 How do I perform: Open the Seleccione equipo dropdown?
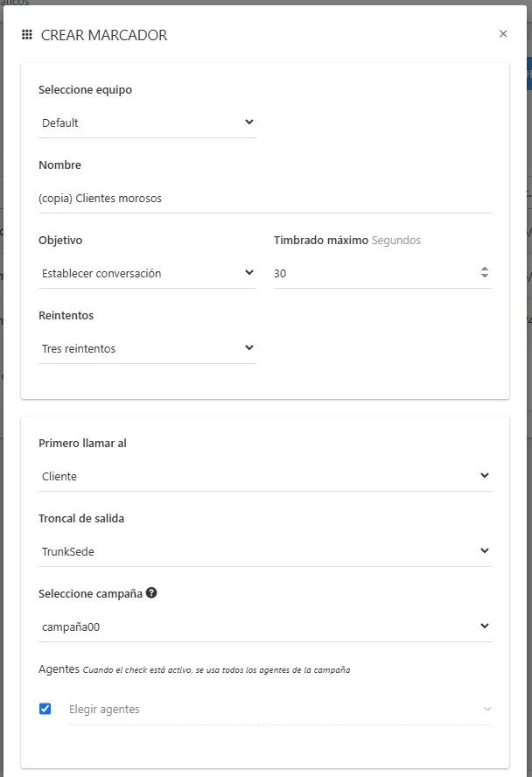(x=147, y=122)
